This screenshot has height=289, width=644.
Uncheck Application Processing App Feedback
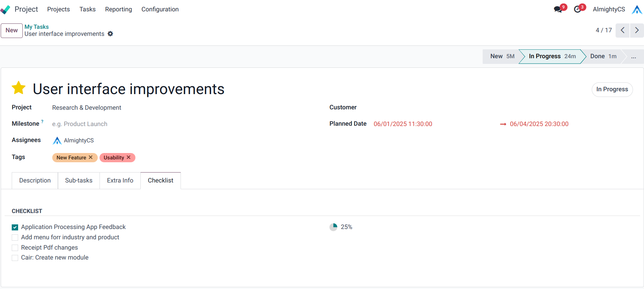pos(15,227)
